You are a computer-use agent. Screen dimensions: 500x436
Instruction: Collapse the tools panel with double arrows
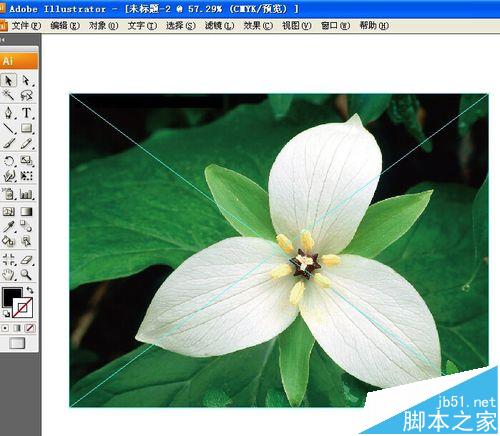2,40
